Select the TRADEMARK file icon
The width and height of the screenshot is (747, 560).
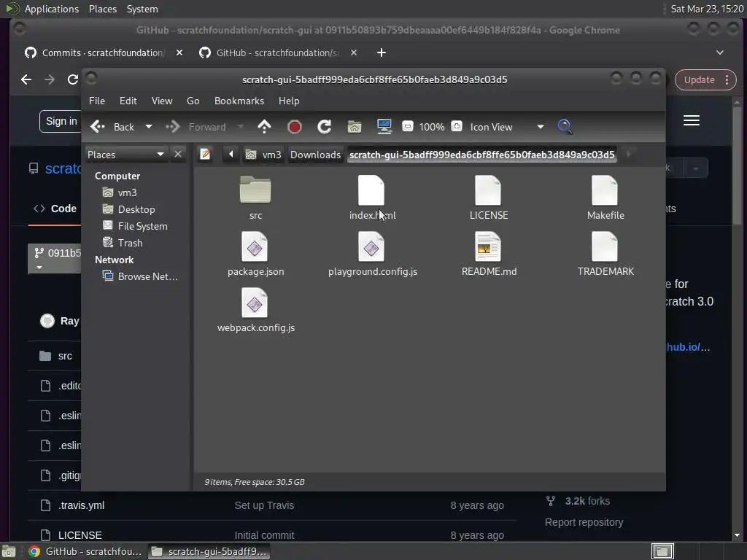pos(605,246)
